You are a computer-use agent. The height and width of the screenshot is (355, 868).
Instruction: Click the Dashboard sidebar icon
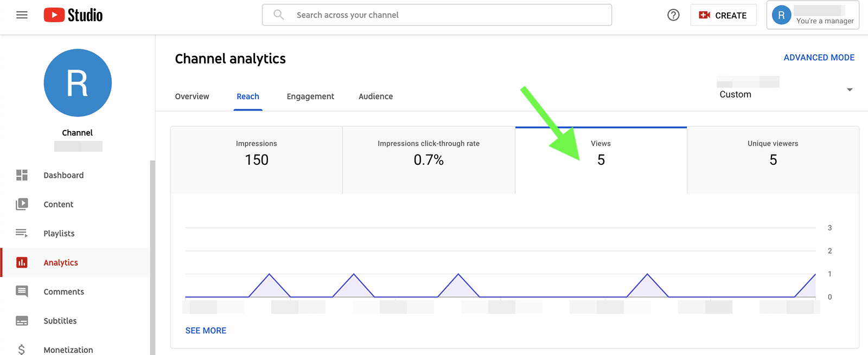pos(22,175)
